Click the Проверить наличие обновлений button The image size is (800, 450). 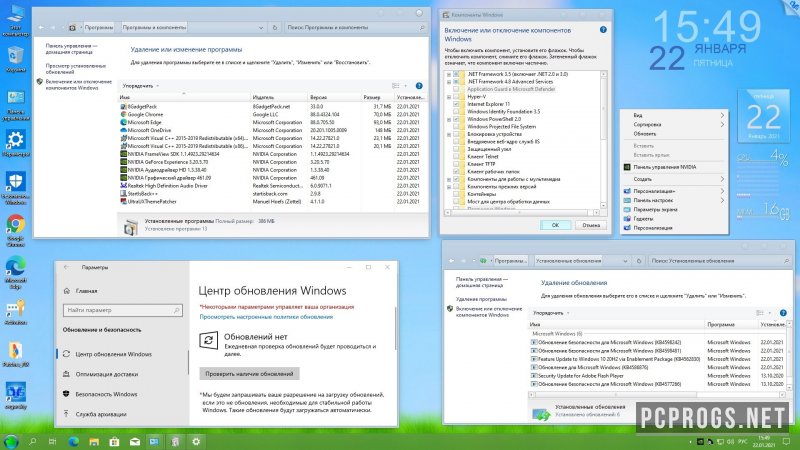[x=249, y=373]
